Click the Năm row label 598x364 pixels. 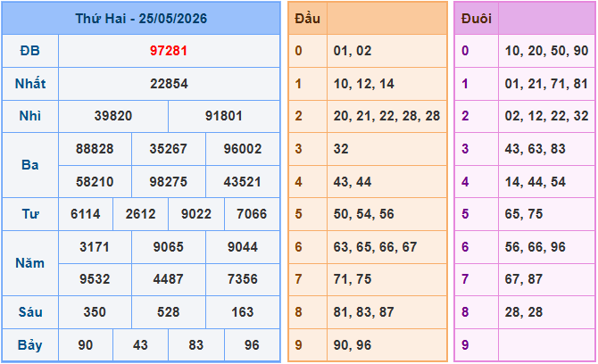30,263
